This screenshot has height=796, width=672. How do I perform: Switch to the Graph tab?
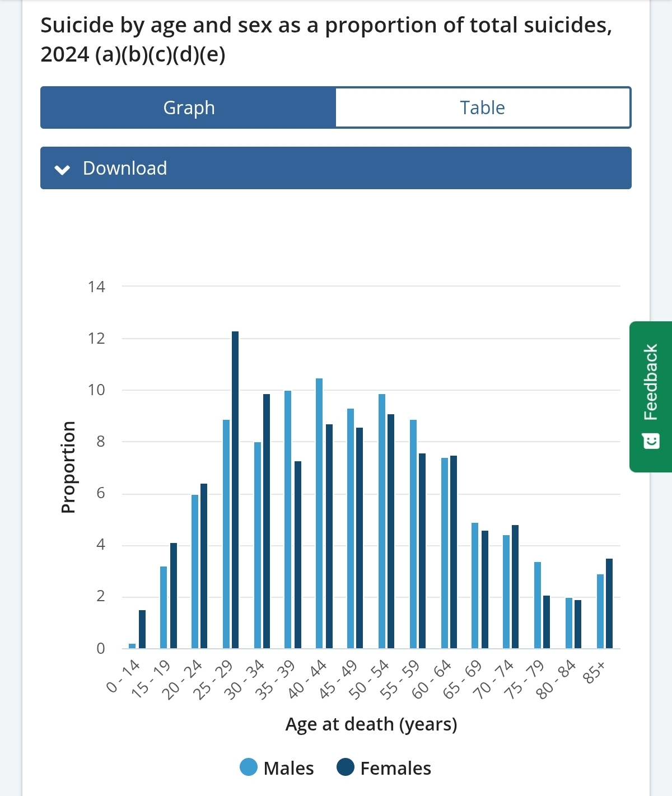pos(189,107)
